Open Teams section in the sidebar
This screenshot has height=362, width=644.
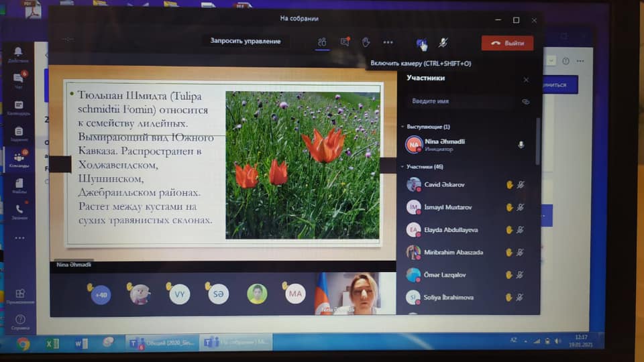click(x=19, y=160)
